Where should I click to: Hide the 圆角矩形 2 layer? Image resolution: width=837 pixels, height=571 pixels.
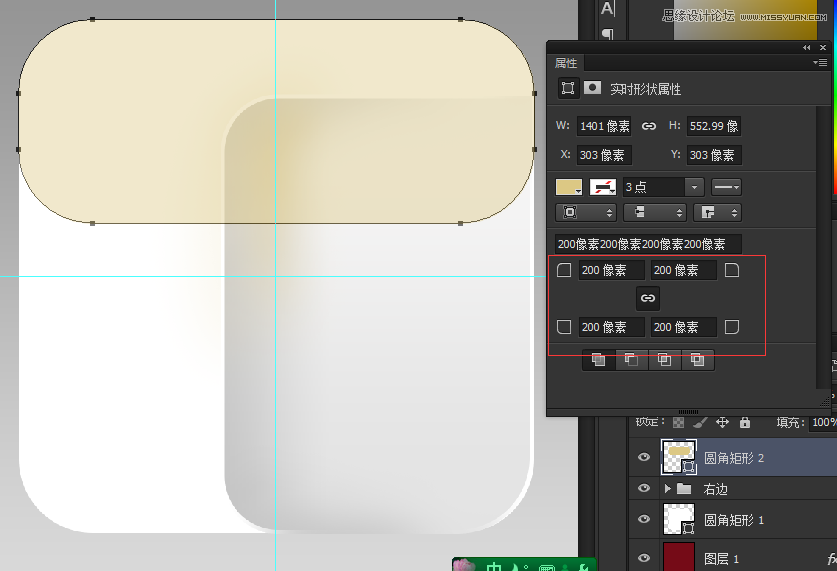click(x=644, y=457)
